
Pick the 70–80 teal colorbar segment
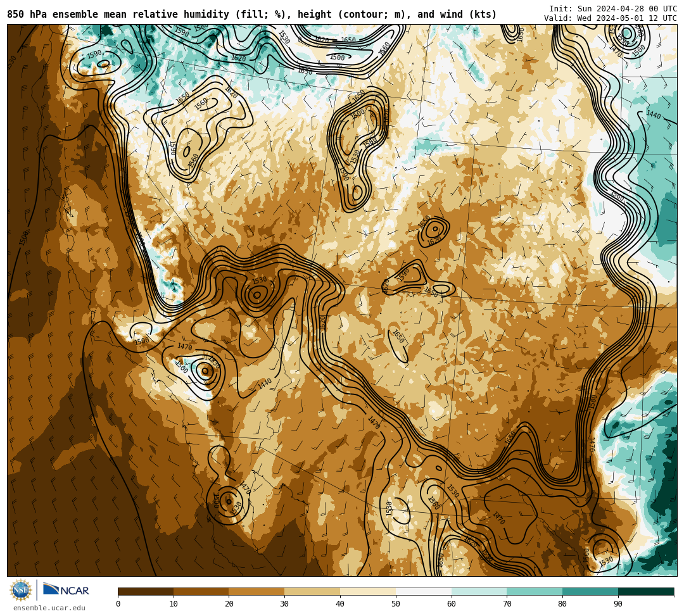coord(535,591)
